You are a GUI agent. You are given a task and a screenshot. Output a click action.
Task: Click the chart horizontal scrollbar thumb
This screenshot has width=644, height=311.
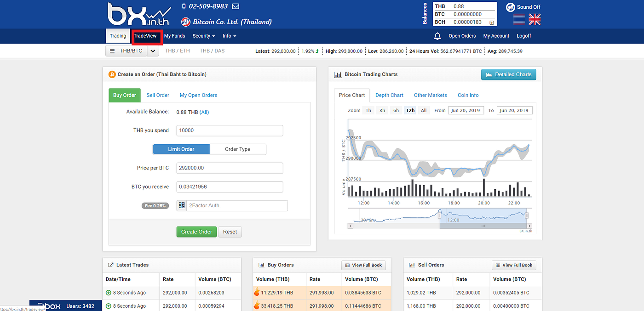pyautogui.click(x=483, y=226)
